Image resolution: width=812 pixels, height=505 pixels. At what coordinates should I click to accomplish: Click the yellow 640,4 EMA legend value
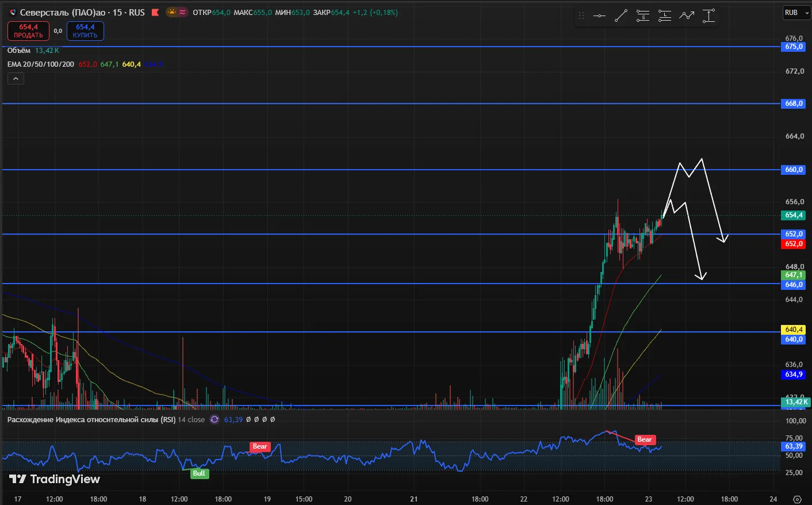click(131, 64)
